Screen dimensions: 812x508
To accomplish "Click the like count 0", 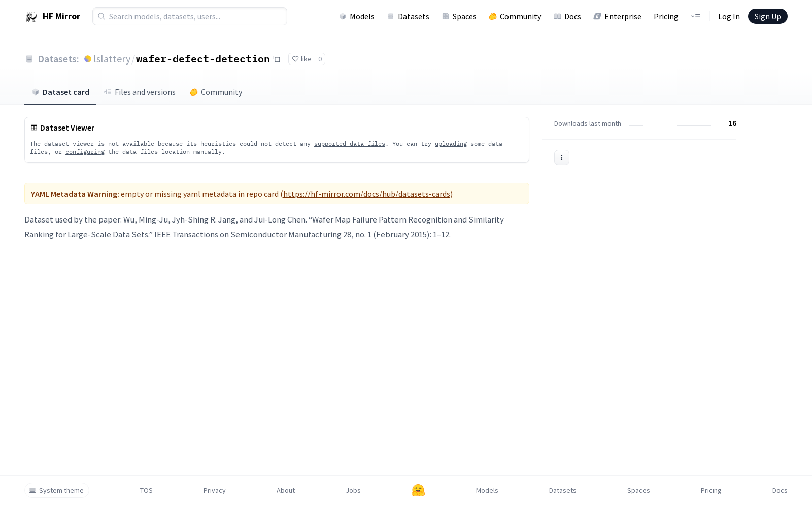I will pos(320,59).
